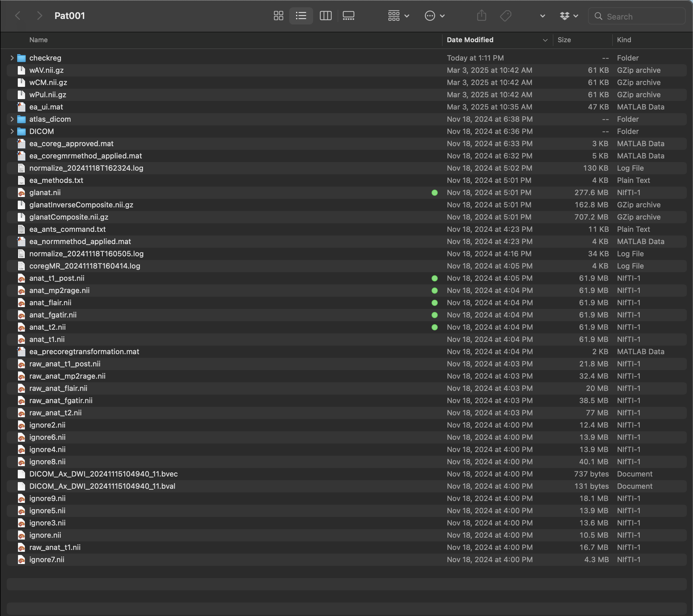
Task: Switch to column view
Action: coord(325,16)
